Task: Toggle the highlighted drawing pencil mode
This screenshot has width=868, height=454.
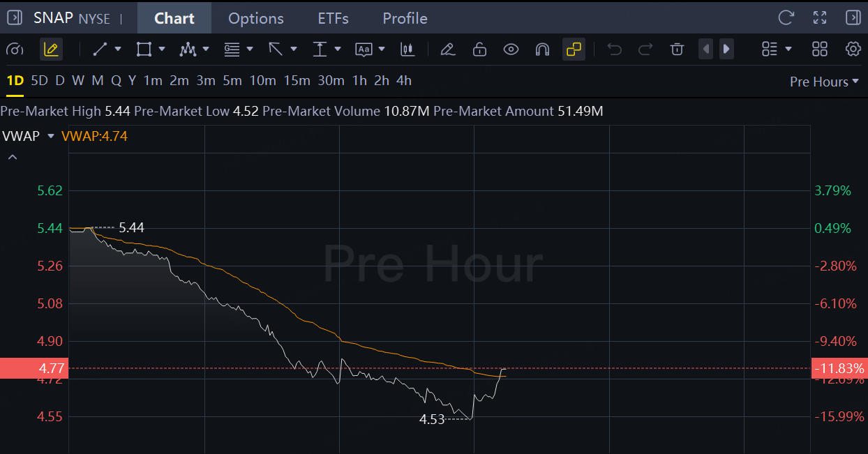Action: 51,49
